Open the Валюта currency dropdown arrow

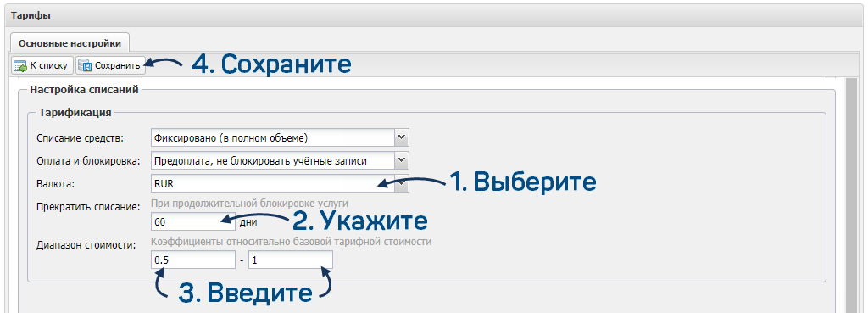coord(401,184)
